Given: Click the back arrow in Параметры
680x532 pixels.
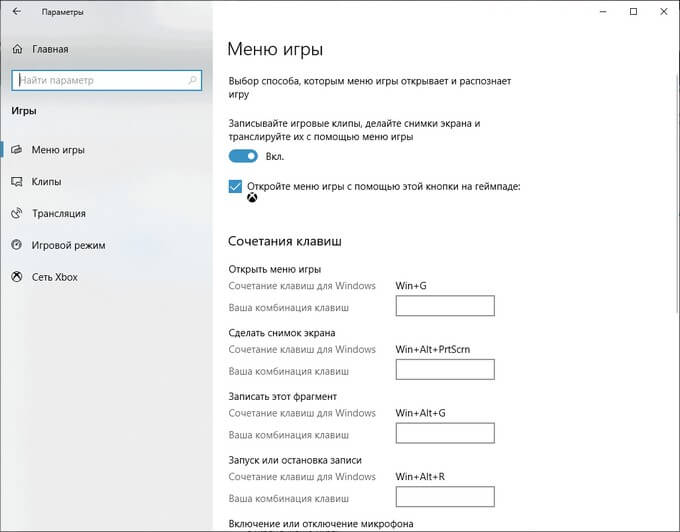Looking at the screenshot, I should point(17,12).
